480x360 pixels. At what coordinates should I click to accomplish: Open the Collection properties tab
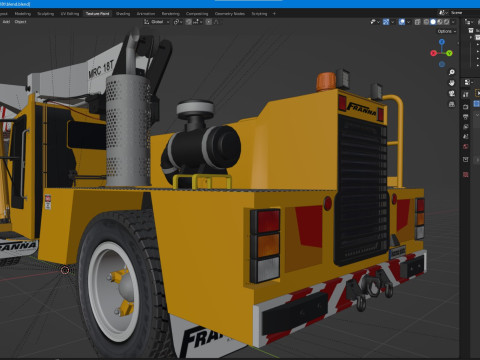(x=466, y=160)
